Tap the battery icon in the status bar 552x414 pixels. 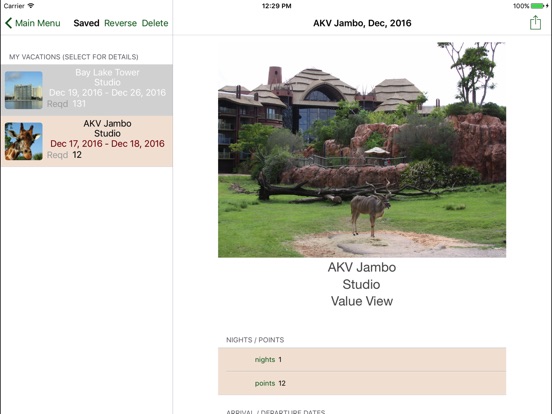coord(537,6)
